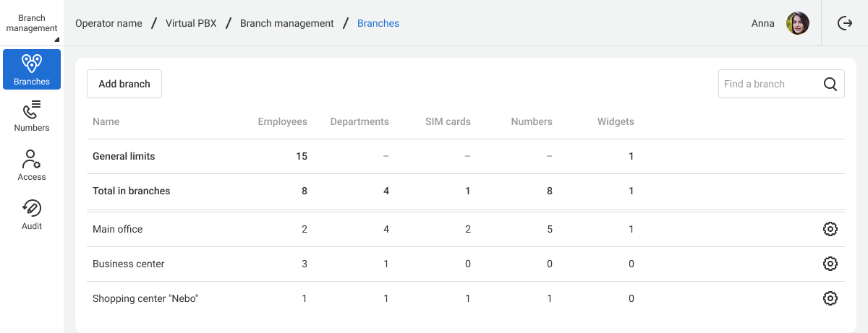Select the Business center branch name
The width and height of the screenshot is (868, 333).
tap(129, 264)
